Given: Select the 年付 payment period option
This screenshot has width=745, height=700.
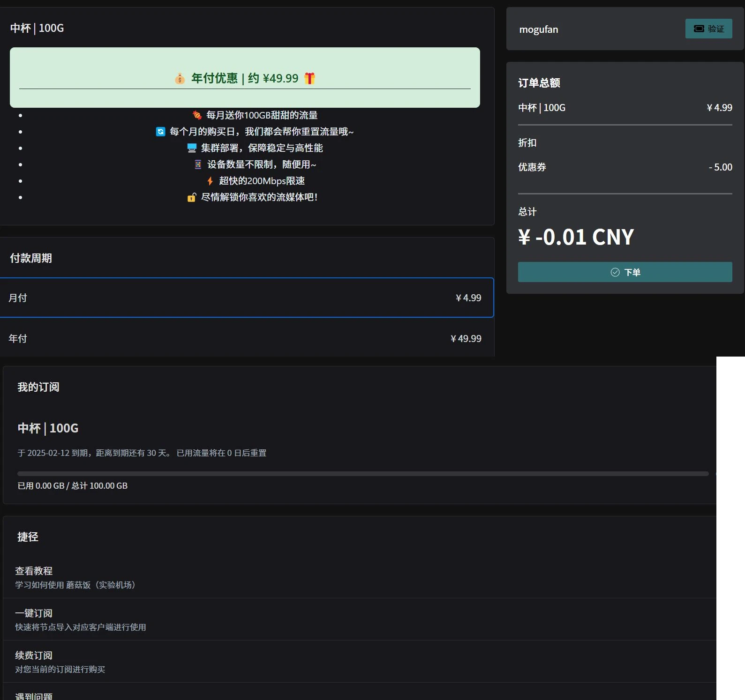Looking at the screenshot, I should pyautogui.click(x=247, y=338).
